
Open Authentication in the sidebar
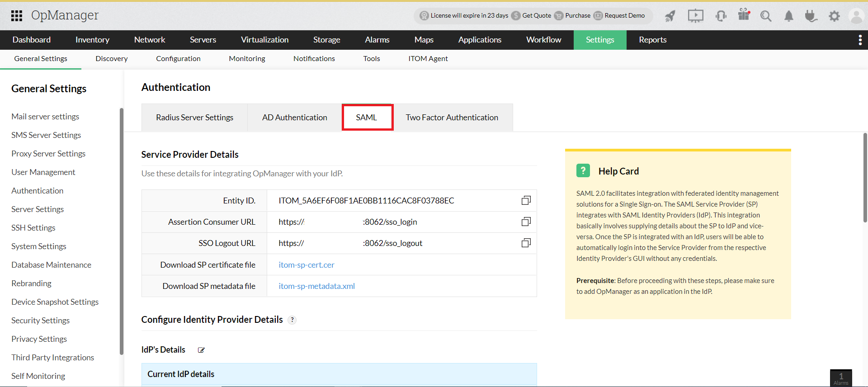[38, 191]
